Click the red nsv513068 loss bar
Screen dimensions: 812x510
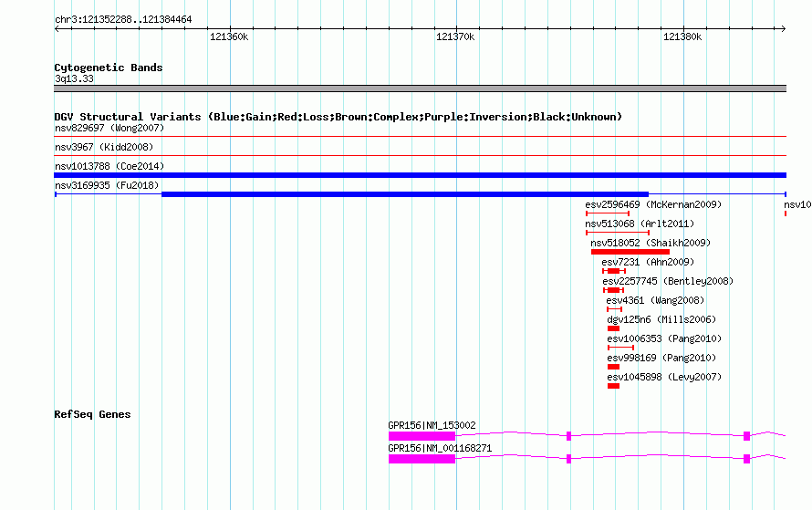[x=618, y=233]
